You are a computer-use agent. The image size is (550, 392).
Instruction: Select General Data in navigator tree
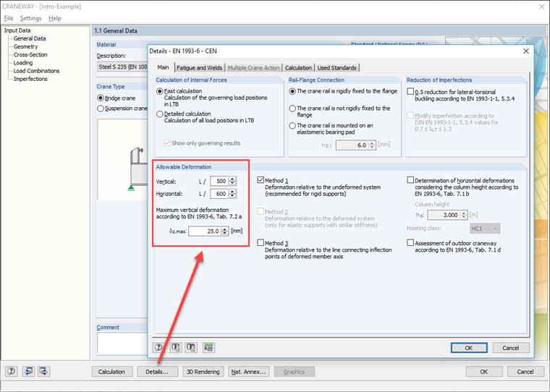click(x=30, y=38)
